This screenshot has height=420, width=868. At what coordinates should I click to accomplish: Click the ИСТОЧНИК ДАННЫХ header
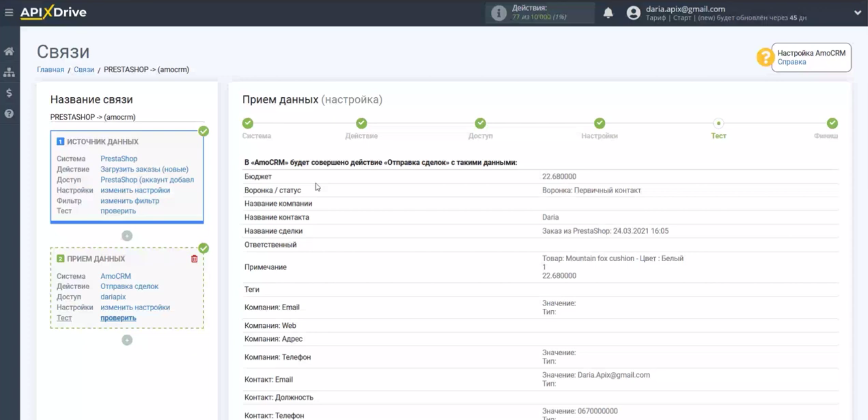click(x=103, y=142)
